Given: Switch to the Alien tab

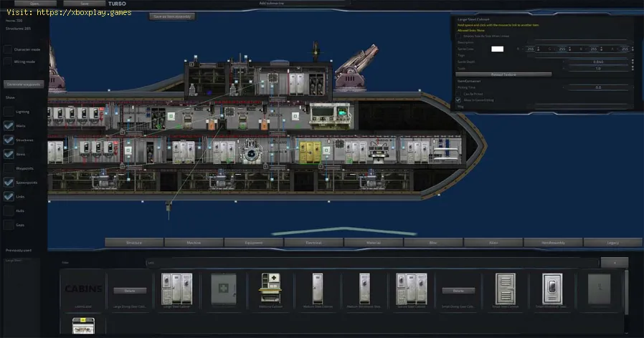Looking at the screenshot, I should (493, 243).
